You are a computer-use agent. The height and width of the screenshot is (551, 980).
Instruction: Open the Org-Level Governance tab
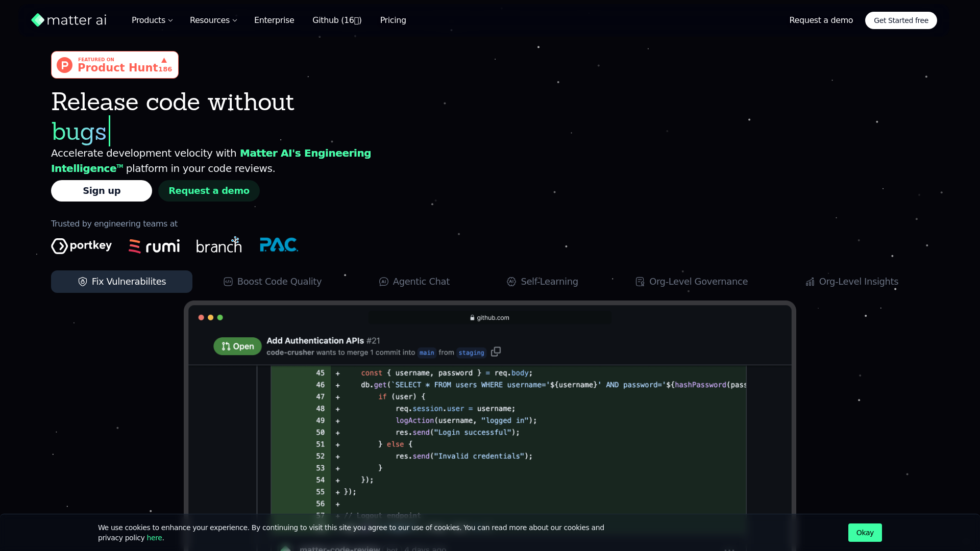point(692,282)
